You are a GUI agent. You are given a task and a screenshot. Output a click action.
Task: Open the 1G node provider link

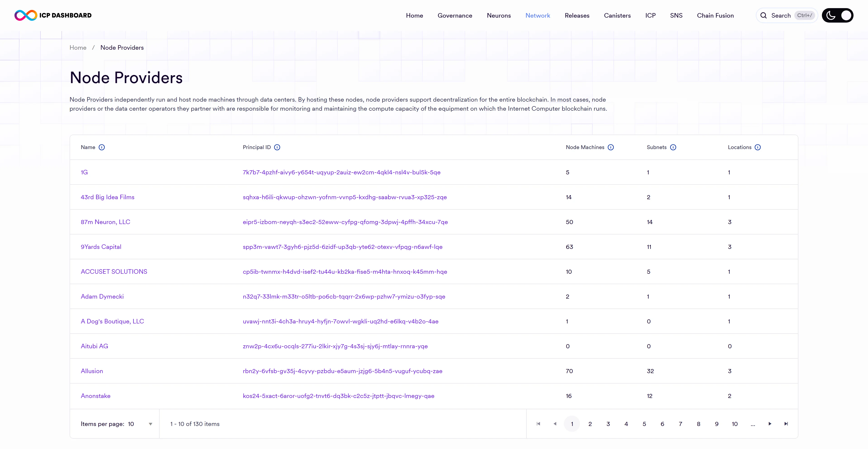click(84, 172)
